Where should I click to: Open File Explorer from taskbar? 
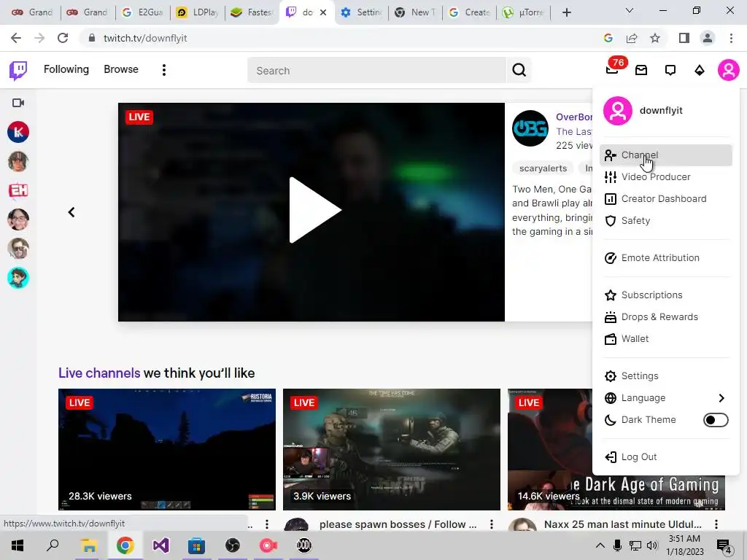(x=88, y=545)
